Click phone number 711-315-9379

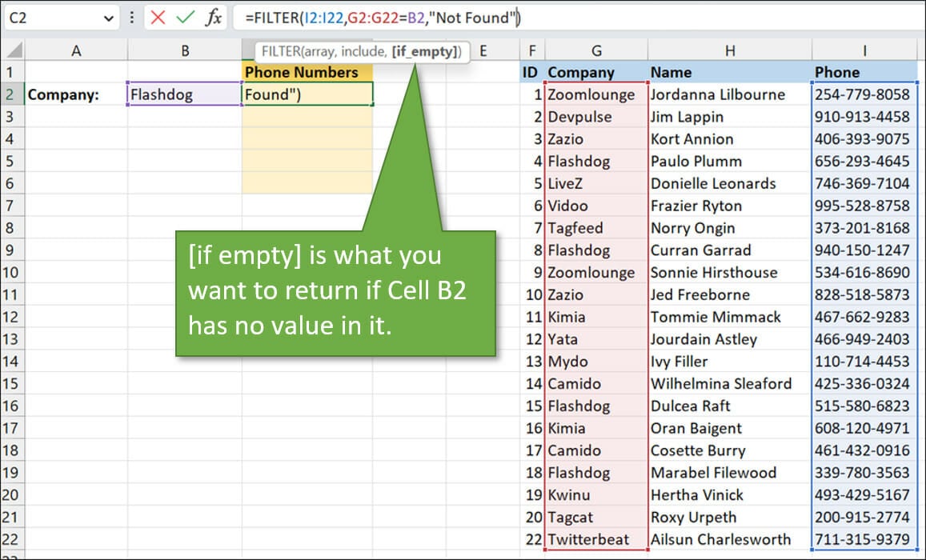(862, 539)
